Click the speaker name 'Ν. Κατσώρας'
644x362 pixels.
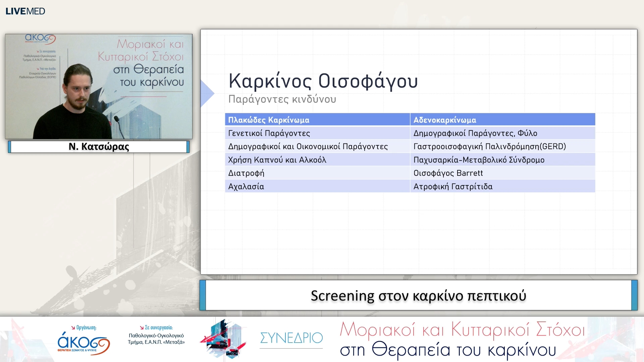(x=98, y=146)
